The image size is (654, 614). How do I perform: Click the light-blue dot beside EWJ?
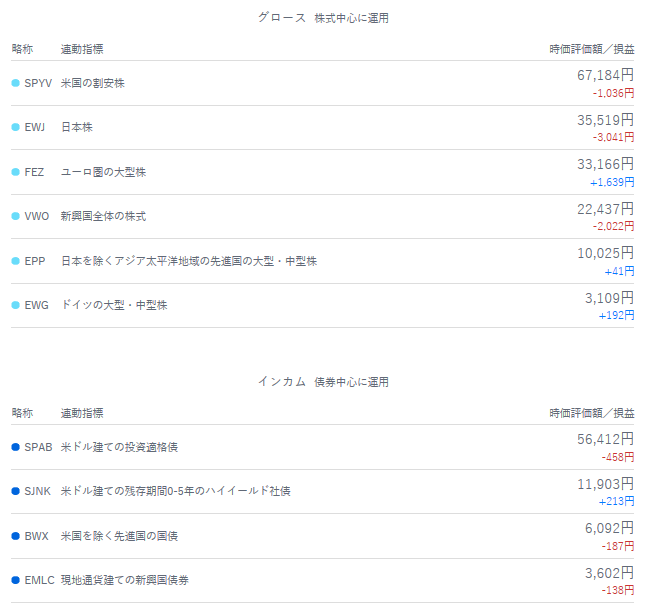point(15,127)
